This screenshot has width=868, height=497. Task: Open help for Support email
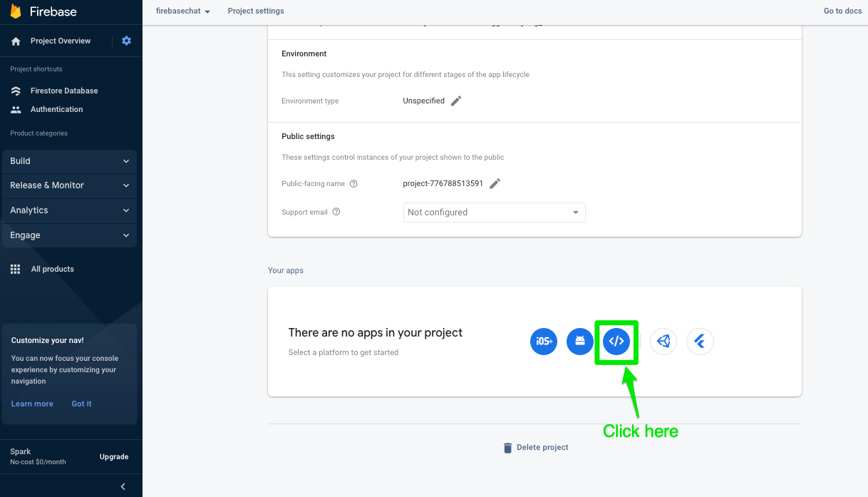pos(336,212)
